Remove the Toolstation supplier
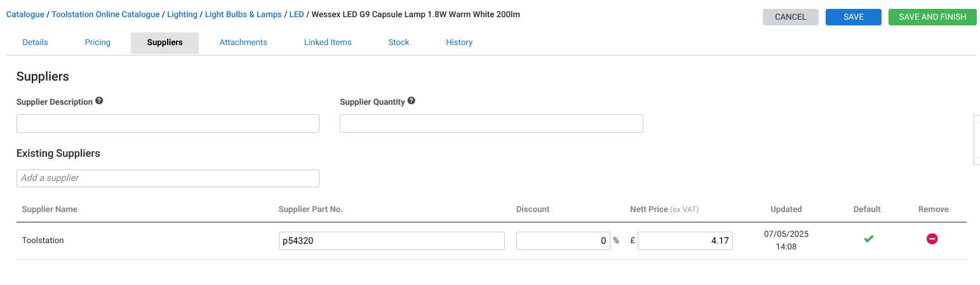 pos(932,239)
